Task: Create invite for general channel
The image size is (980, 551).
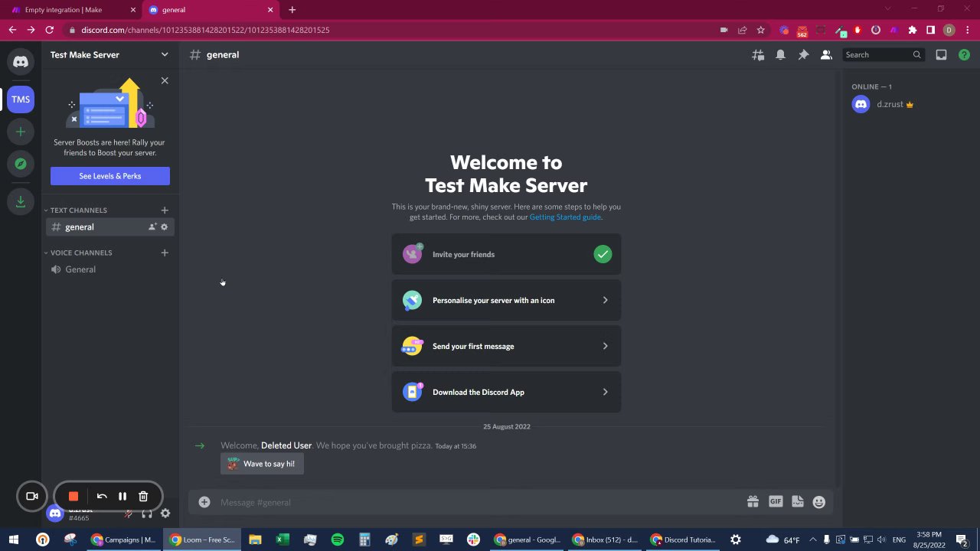Action: click(x=152, y=227)
